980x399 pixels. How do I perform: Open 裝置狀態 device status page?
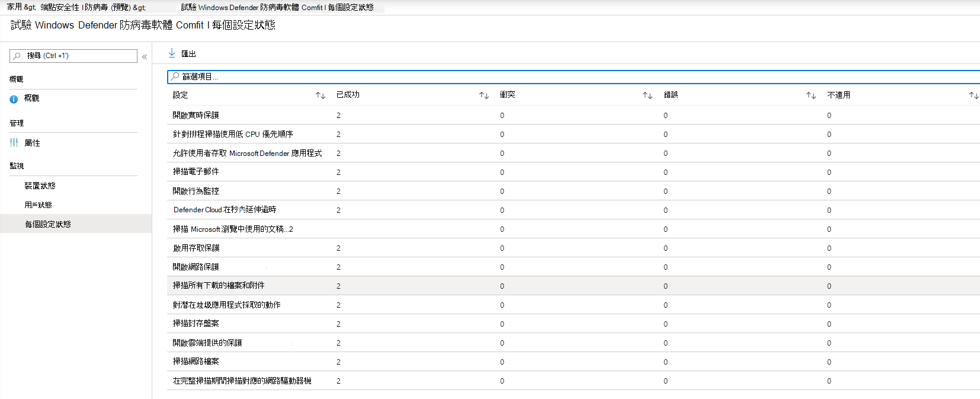click(40, 186)
